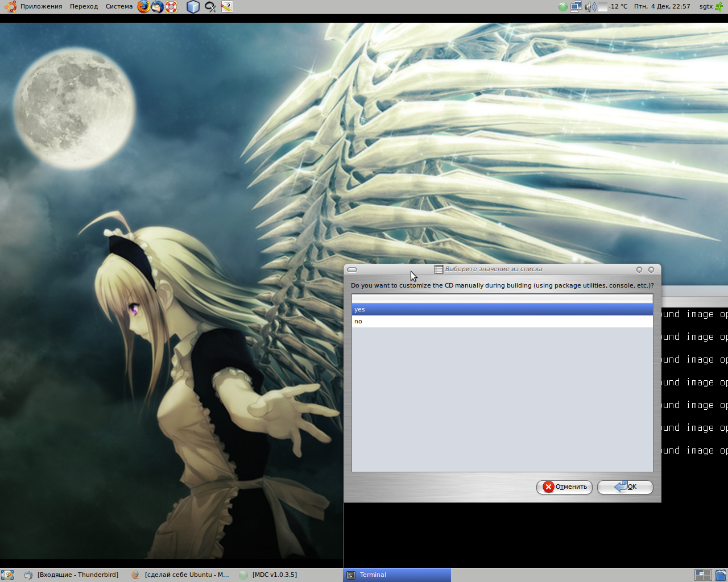Click the show desktop button
This screenshot has height=582, width=728.
[x=7, y=575]
